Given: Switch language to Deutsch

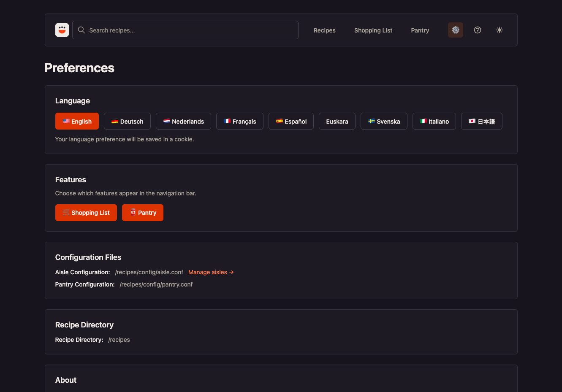Looking at the screenshot, I should tap(127, 121).
